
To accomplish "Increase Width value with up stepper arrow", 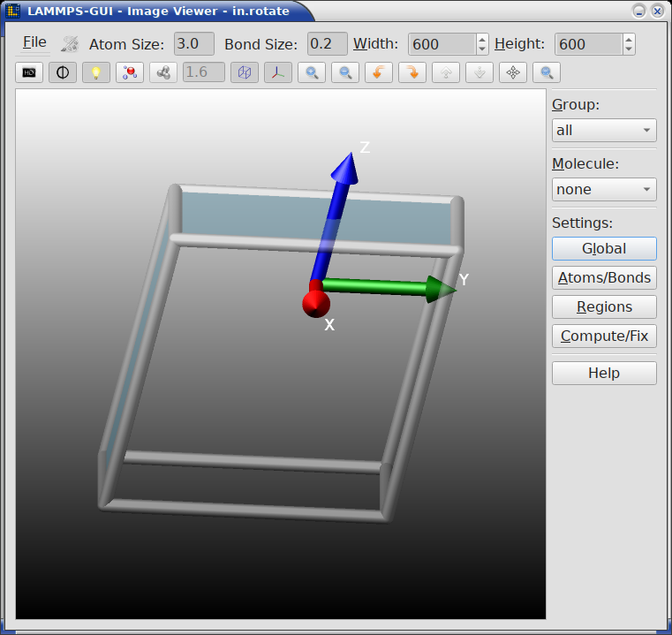I will (x=482, y=39).
